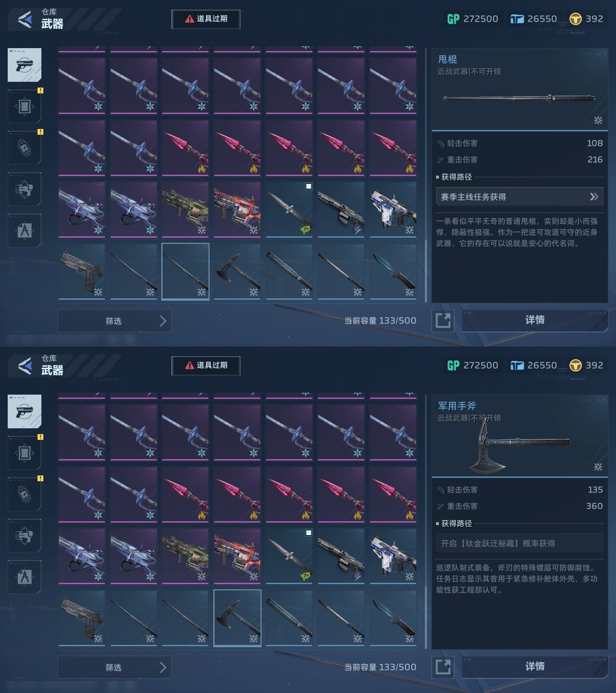Click the 详情 details button for 军用手斧
The width and height of the screenshot is (616, 693).
[535, 667]
